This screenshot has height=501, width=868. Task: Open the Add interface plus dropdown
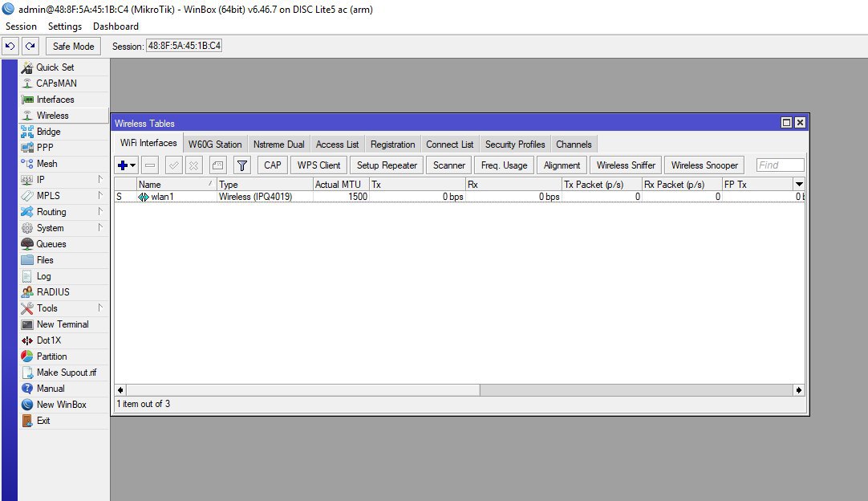(127, 165)
